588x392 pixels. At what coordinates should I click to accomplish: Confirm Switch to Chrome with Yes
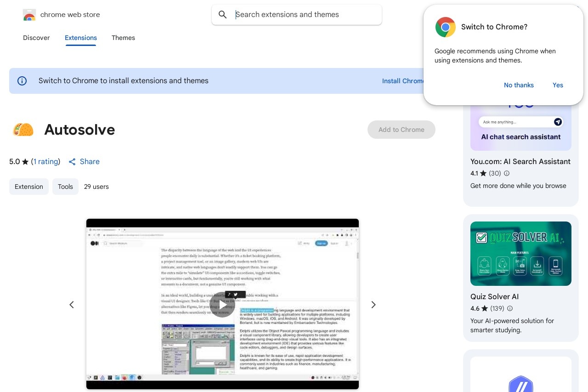(558, 85)
